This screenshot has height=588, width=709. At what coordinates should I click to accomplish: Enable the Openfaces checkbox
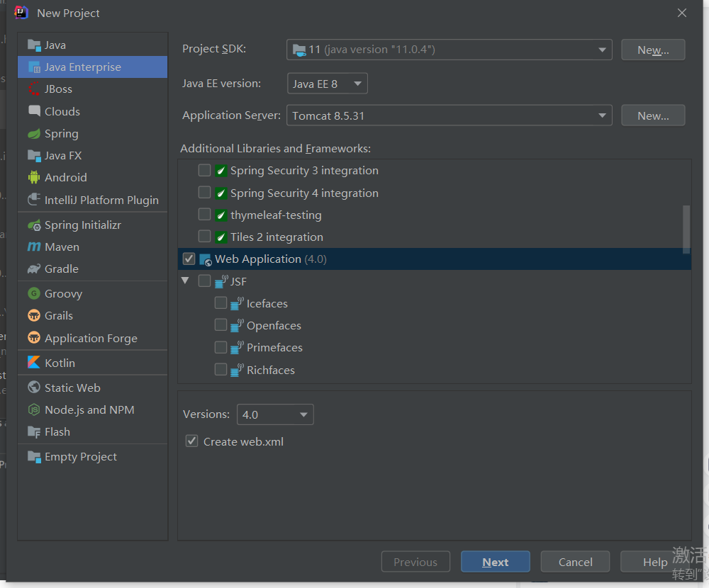coord(220,325)
